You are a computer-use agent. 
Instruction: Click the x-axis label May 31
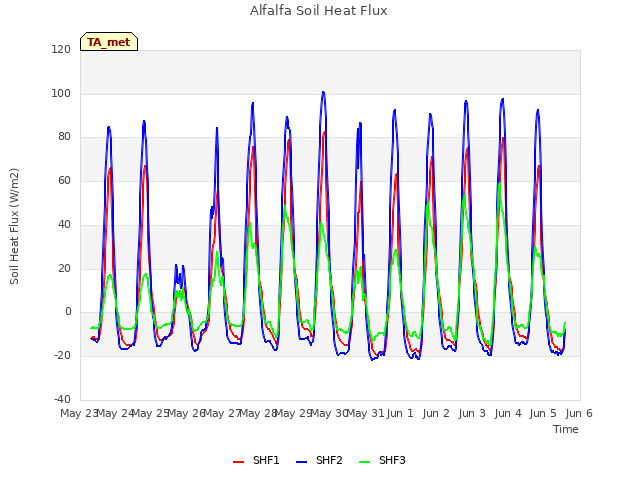point(365,413)
